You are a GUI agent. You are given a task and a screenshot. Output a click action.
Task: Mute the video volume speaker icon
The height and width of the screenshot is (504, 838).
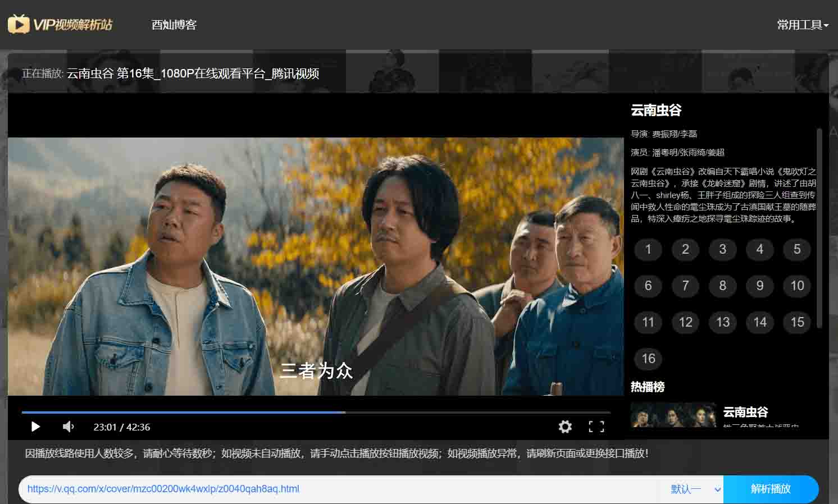68,427
